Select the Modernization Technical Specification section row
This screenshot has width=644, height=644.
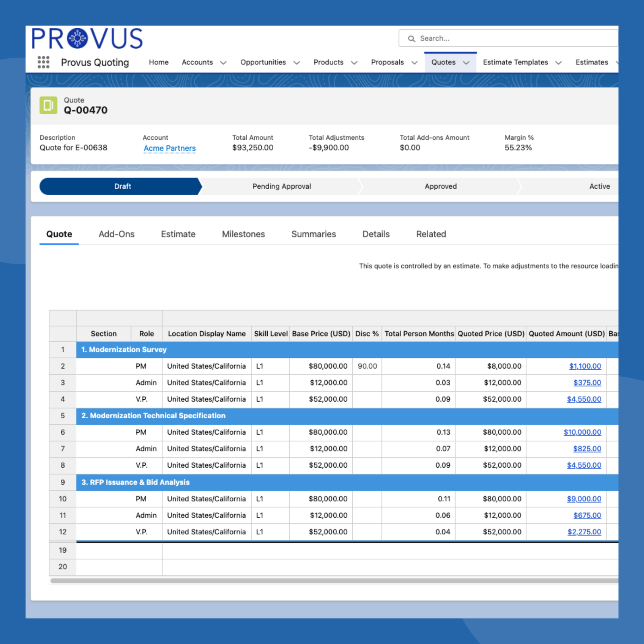(347, 416)
